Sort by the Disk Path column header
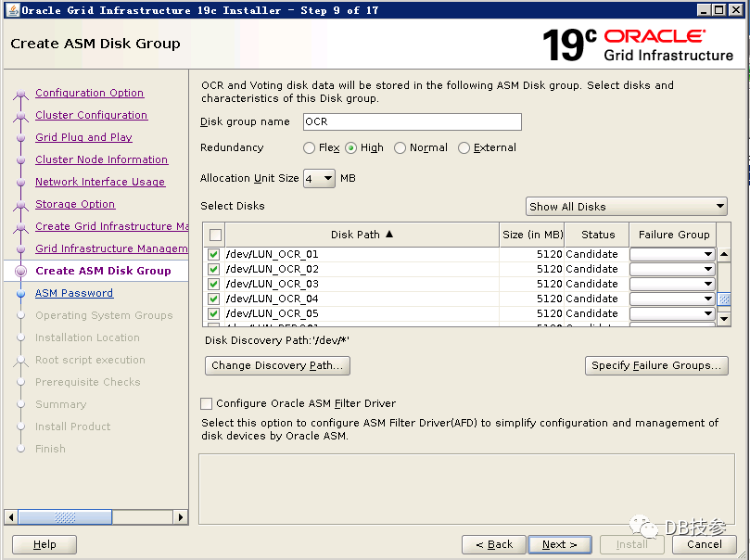This screenshot has height=560, width=750. tap(362, 235)
